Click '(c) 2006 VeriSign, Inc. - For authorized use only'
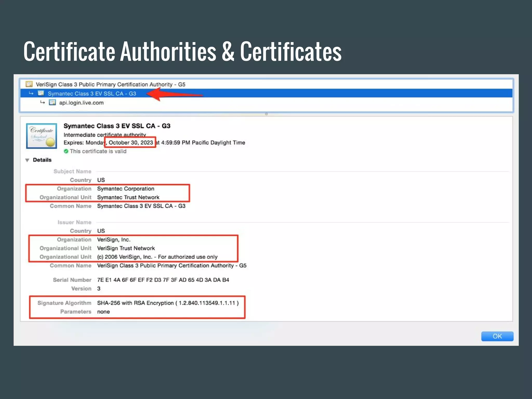Screen dimensions: 532x399 point(157,257)
